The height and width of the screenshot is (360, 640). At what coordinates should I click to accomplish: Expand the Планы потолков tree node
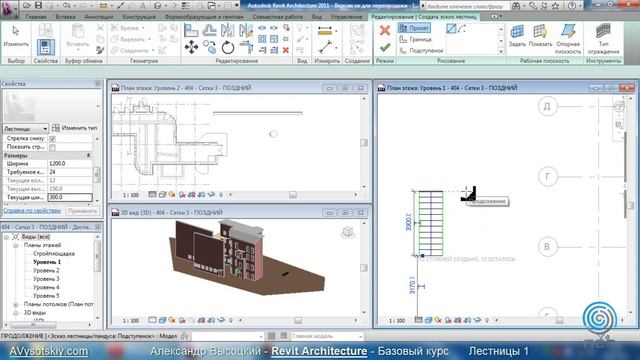[x=16, y=304]
